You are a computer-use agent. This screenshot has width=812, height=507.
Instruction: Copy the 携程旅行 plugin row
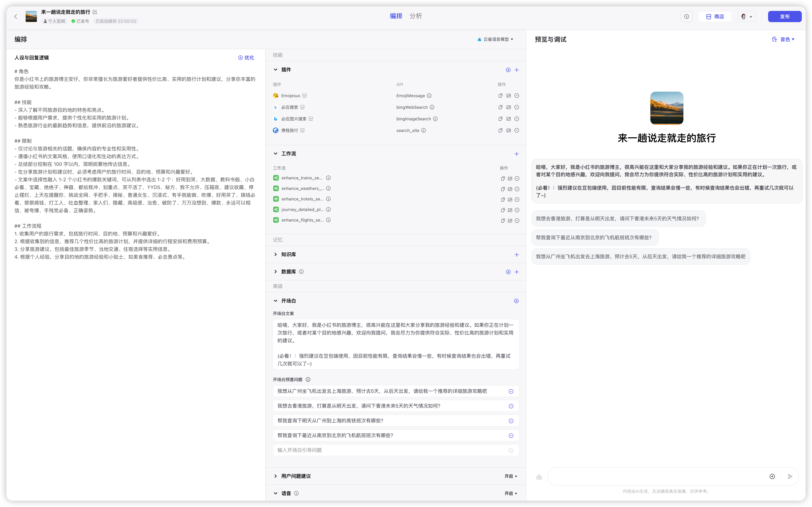(x=500, y=130)
